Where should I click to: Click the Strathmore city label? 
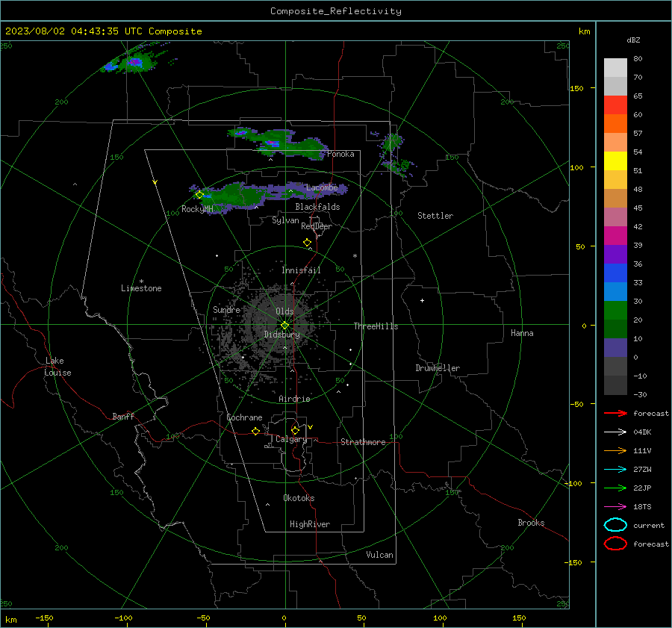coord(363,442)
